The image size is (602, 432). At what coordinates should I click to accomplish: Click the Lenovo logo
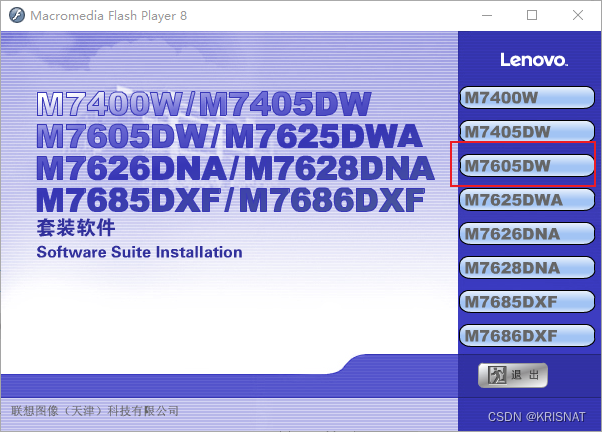click(x=533, y=60)
